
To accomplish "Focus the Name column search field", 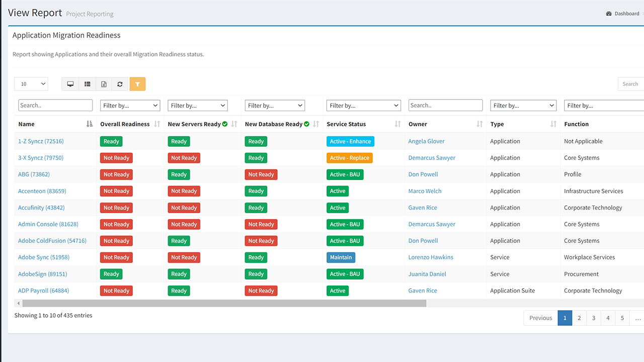I will [x=55, y=106].
